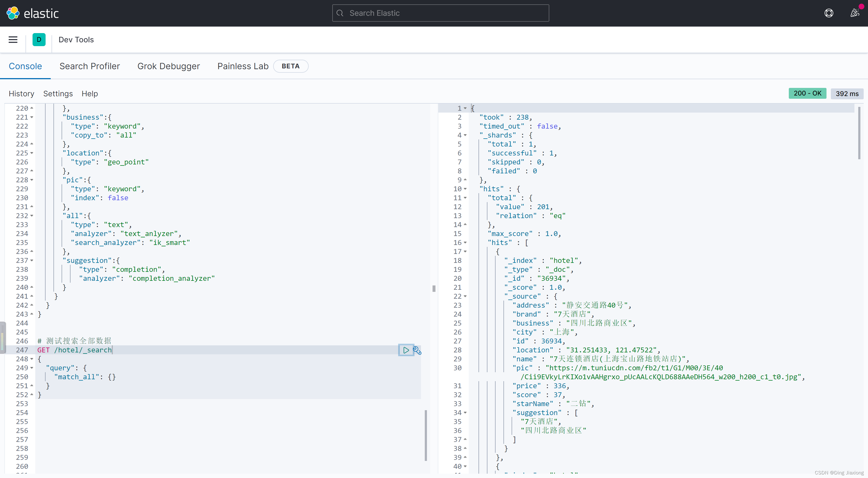Drag the vertical resize splitter panel divider

pos(433,288)
